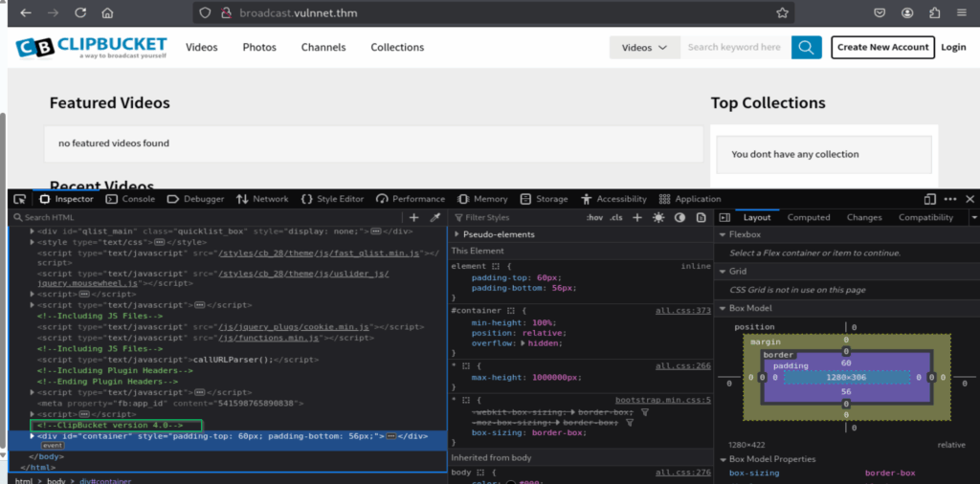
Task: Open the DevTools three-dot options menu
Action: tap(950, 199)
